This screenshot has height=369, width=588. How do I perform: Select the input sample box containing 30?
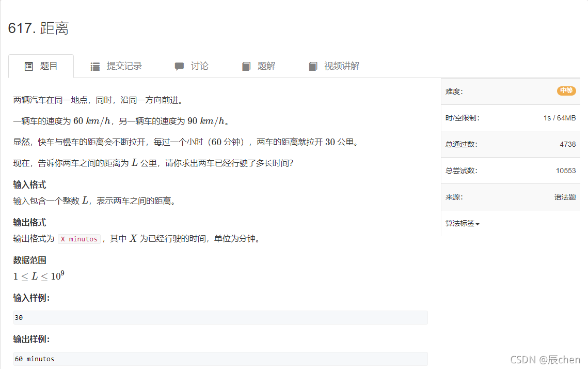coord(219,317)
